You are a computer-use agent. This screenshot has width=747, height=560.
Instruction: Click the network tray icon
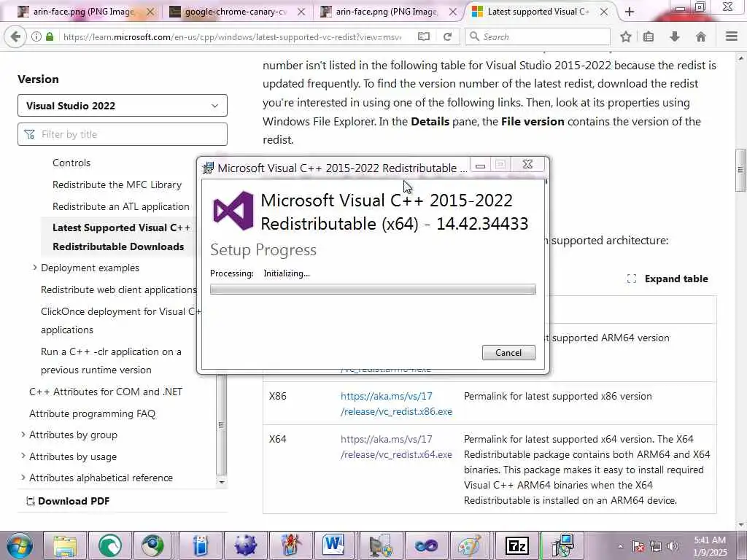656,546
